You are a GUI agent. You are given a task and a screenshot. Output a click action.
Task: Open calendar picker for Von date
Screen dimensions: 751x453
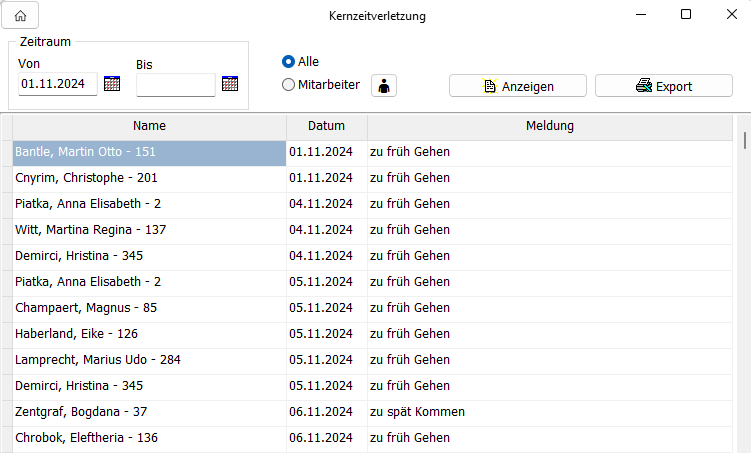click(x=112, y=84)
